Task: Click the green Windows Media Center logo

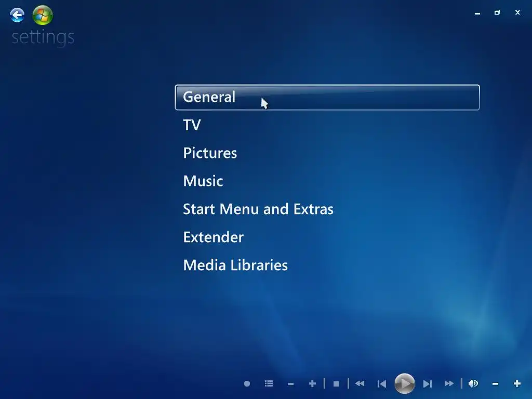Action: [x=43, y=15]
